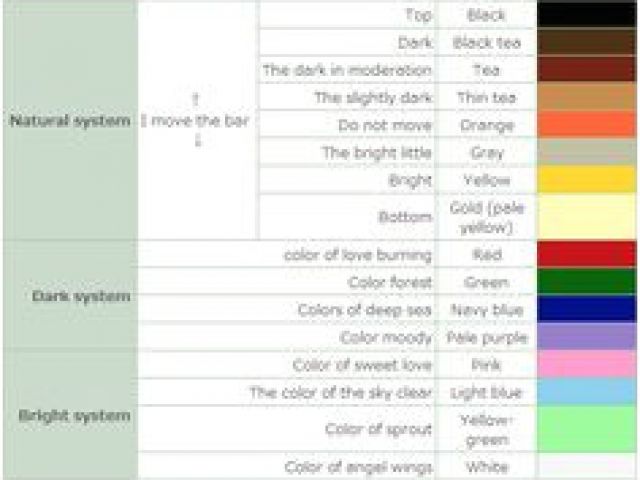
Task: Click the Light blue swatch
Action: (587, 392)
